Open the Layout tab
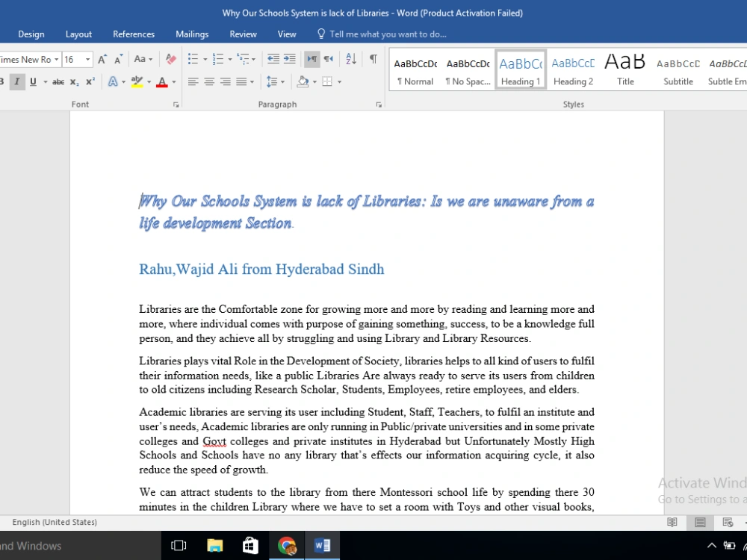This screenshot has height=560, width=747. tap(78, 34)
